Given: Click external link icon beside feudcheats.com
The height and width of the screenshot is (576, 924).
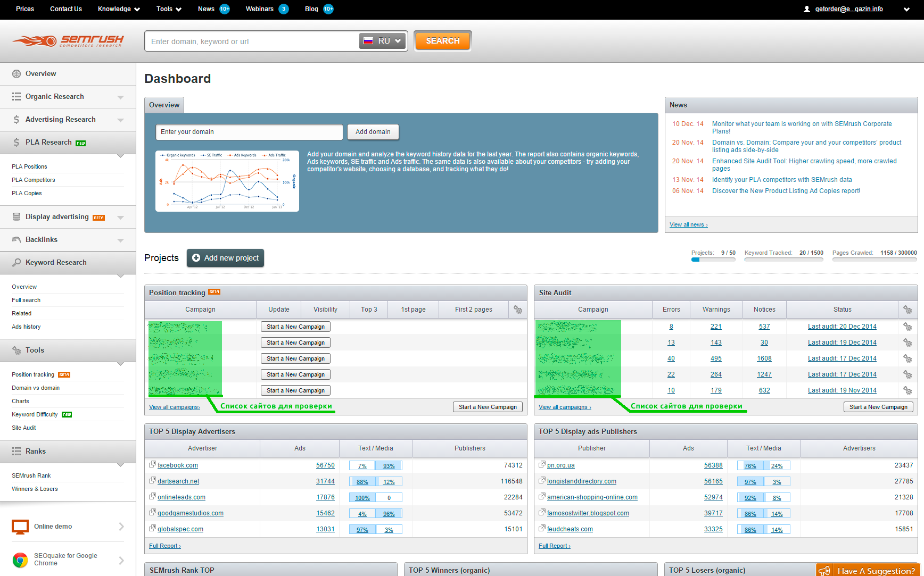Looking at the screenshot, I should pyautogui.click(x=542, y=529).
